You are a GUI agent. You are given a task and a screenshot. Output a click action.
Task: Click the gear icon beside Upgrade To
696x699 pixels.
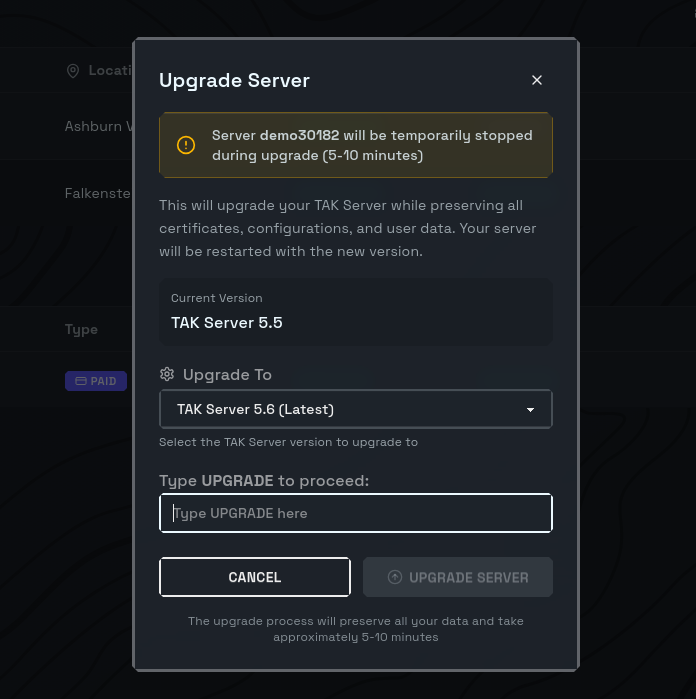tap(167, 374)
